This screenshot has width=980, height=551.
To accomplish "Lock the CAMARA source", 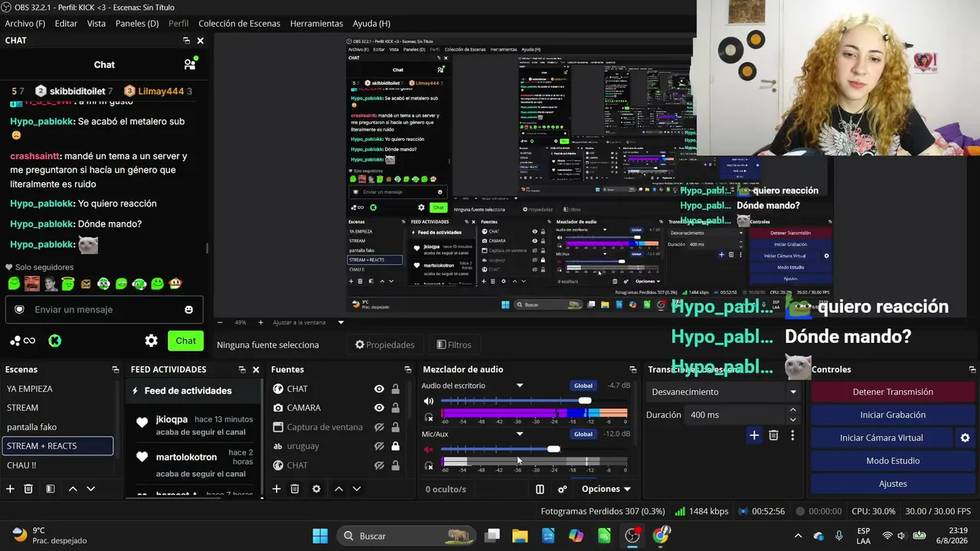I will coord(395,408).
